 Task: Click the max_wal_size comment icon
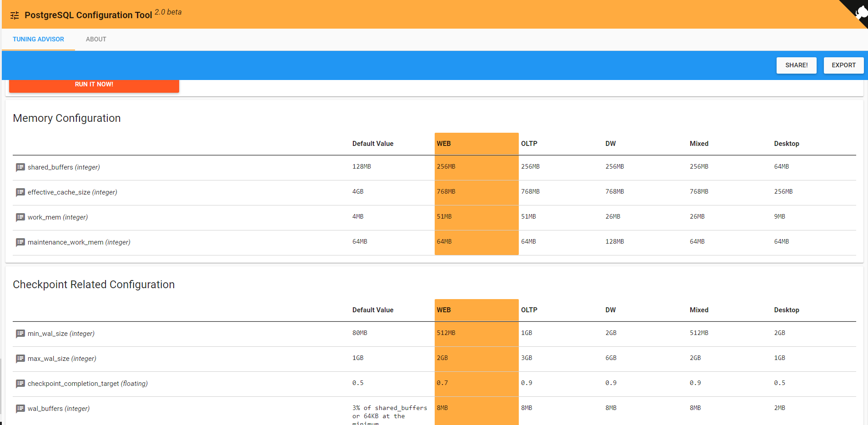20,359
